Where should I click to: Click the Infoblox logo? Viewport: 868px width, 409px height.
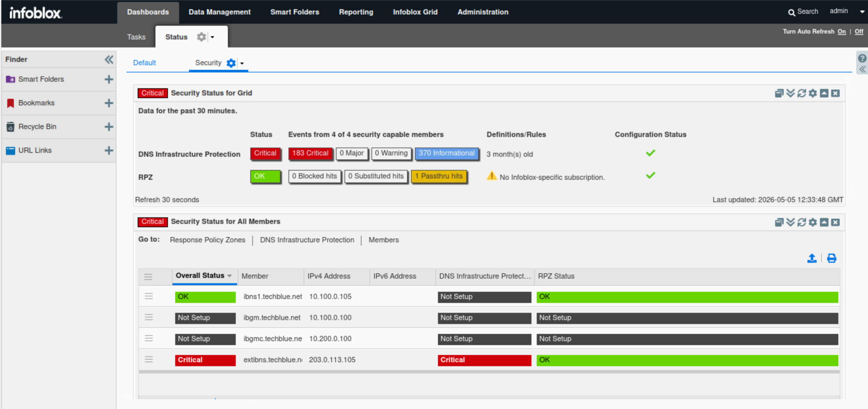click(x=35, y=13)
